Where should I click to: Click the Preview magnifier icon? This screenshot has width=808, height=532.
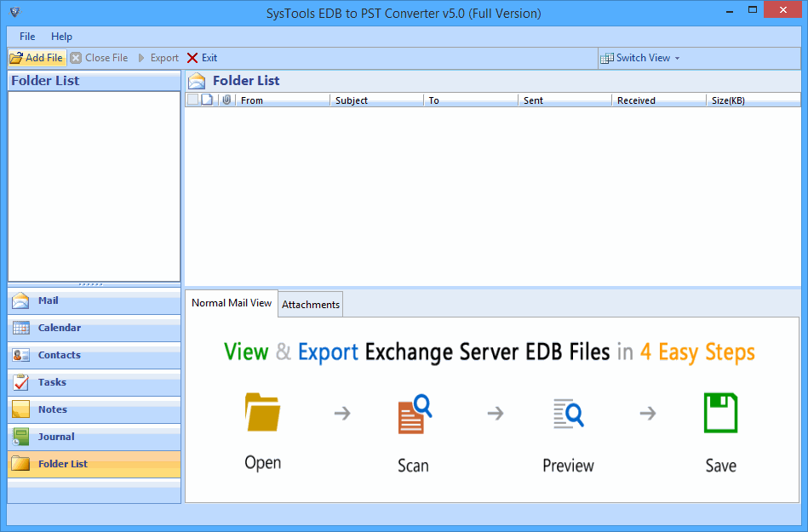[569, 414]
